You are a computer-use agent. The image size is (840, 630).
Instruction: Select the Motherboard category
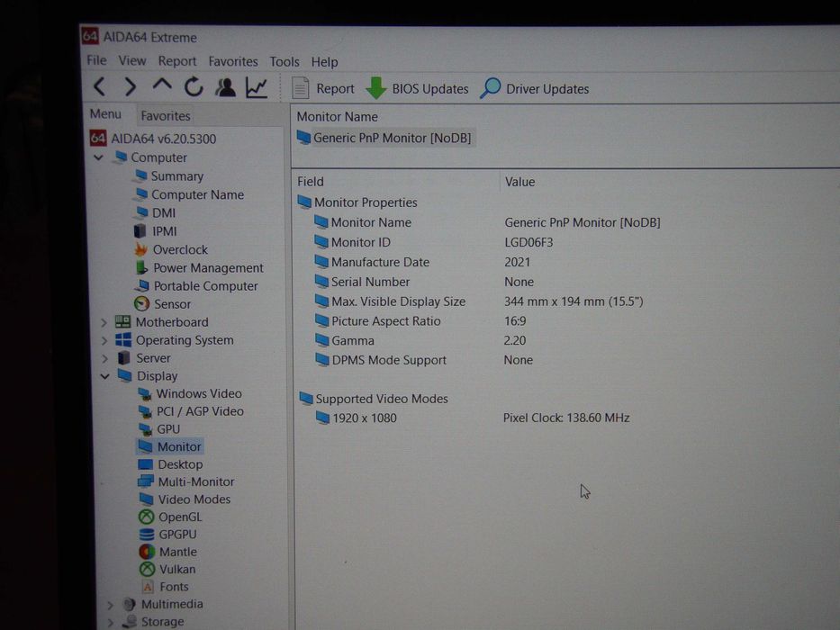point(162,322)
